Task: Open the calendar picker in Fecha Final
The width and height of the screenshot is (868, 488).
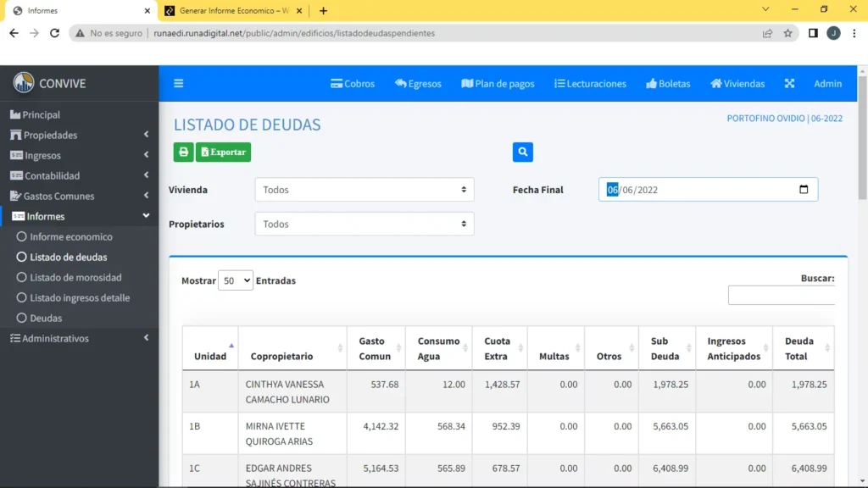Action: 804,190
